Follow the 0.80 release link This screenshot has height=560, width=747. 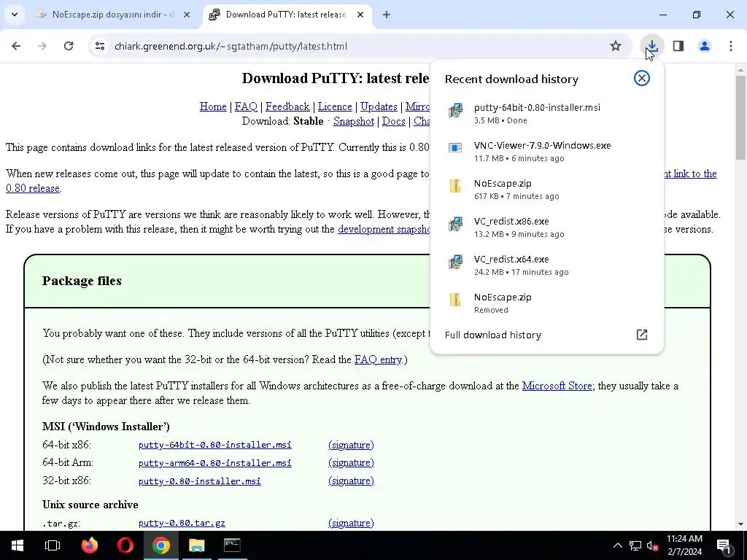(x=33, y=189)
